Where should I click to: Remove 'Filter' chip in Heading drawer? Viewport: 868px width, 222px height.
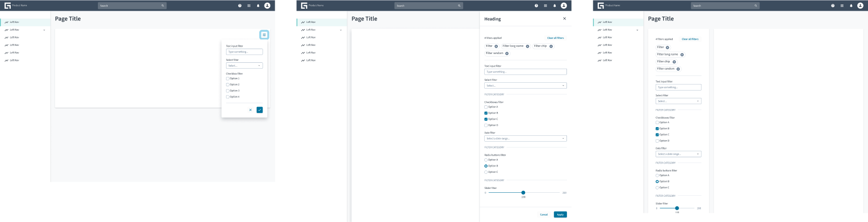(496, 46)
